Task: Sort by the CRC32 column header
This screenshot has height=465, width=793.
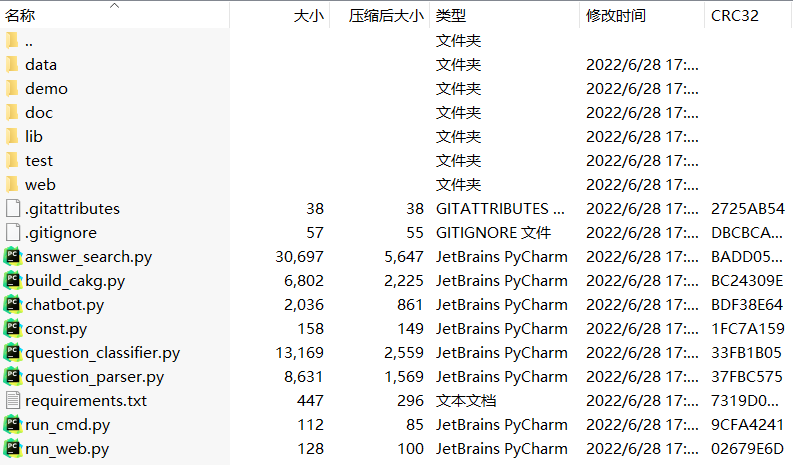Action: [747, 15]
